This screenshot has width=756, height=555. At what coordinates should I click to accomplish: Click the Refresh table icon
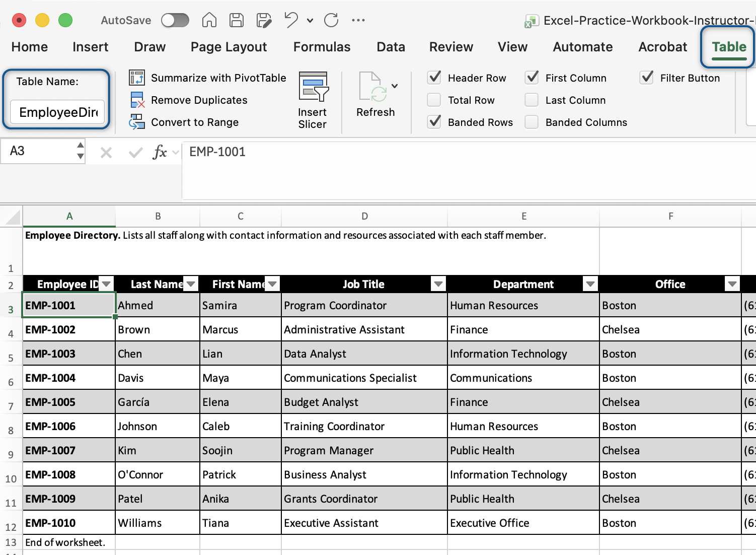(373, 86)
